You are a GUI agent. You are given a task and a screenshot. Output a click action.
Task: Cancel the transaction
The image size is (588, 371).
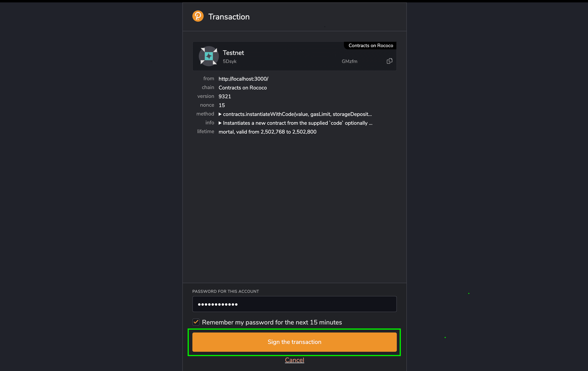coord(294,360)
